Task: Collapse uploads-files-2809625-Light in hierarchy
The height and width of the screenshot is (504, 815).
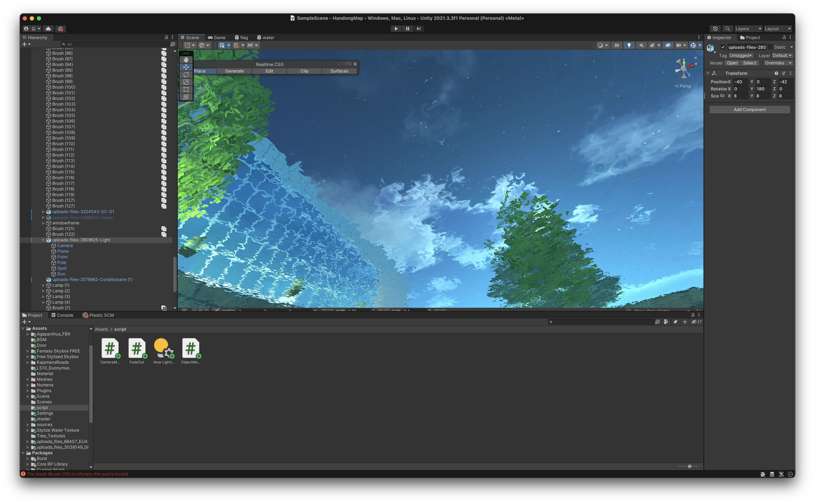Action: point(43,240)
